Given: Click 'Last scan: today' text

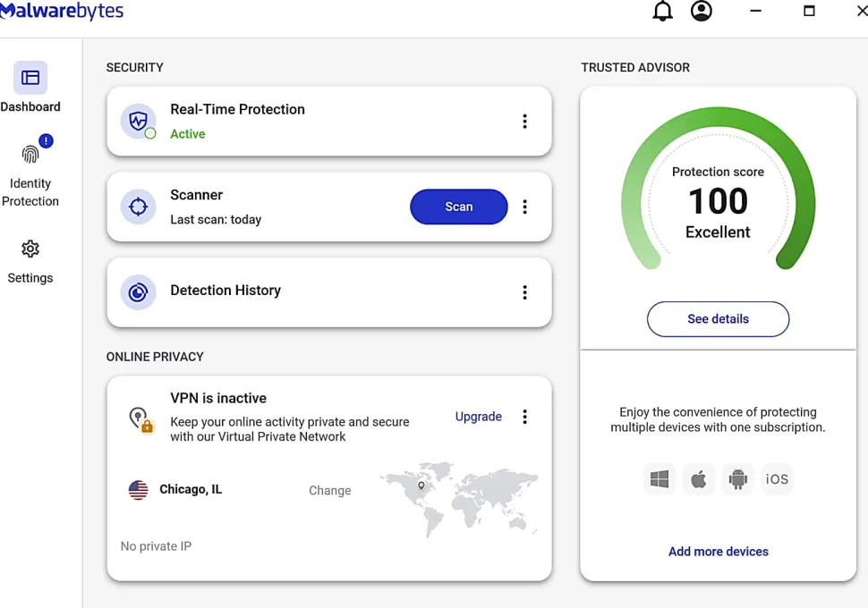Looking at the screenshot, I should (216, 220).
